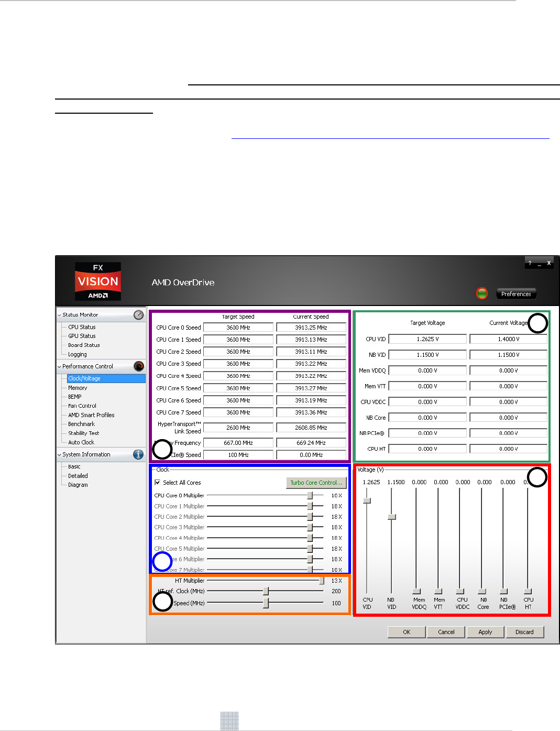Click the NB VID voltage slider handle
Screen dimensions: 560x731
(x=391, y=517)
